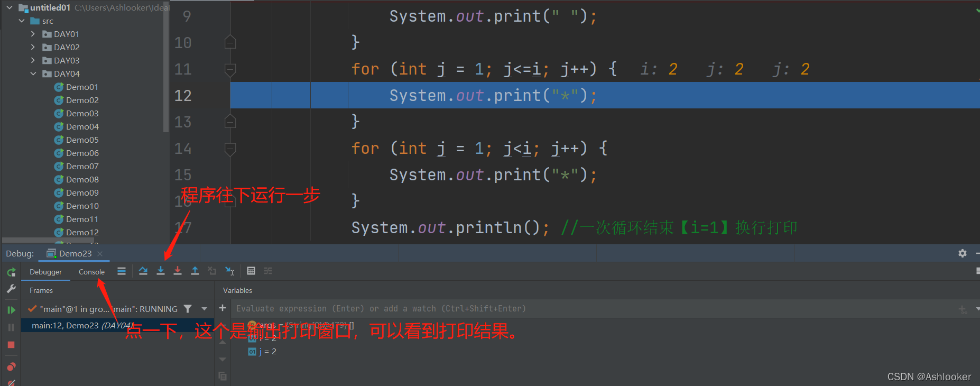Switch to the Console tab

(x=91, y=272)
